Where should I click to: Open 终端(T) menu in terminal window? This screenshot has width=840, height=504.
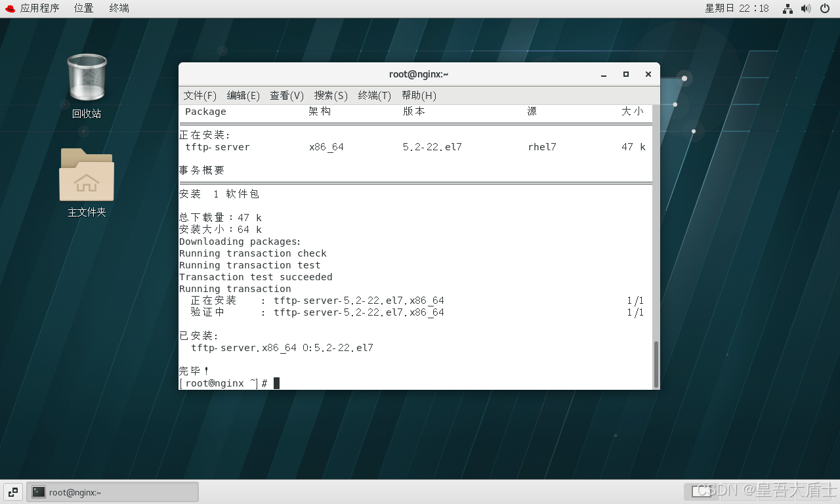[375, 95]
